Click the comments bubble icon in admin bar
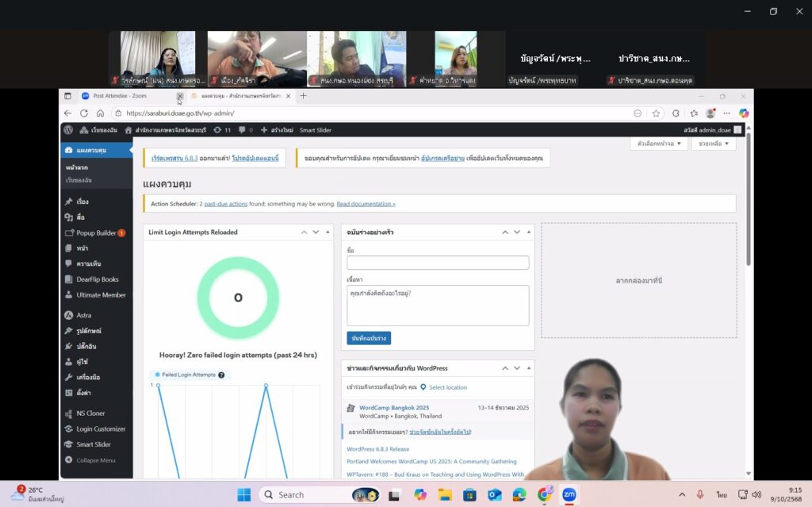 click(245, 129)
